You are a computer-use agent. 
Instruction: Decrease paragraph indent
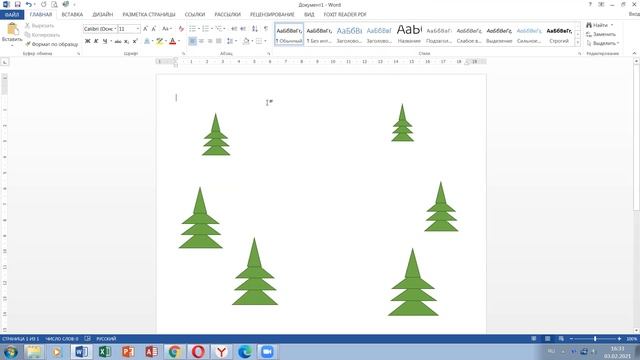[234, 29]
